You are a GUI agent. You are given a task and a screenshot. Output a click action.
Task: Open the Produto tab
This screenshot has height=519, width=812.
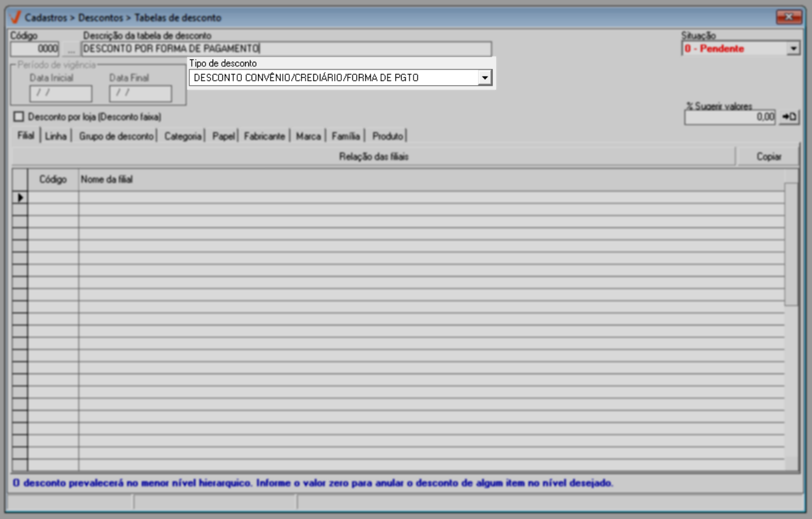point(387,136)
